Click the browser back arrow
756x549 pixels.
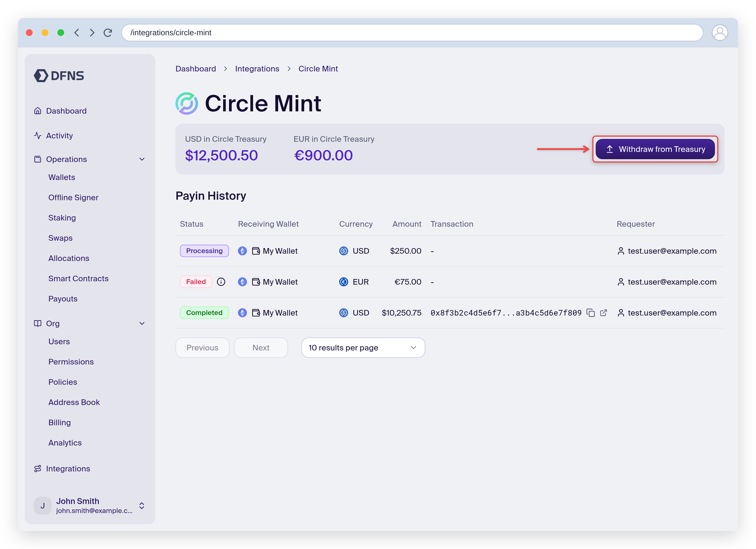click(x=77, y=33)
